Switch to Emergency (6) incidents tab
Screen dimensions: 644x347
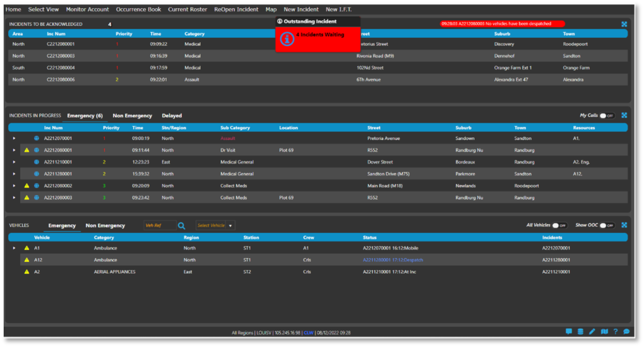[85, 116]
